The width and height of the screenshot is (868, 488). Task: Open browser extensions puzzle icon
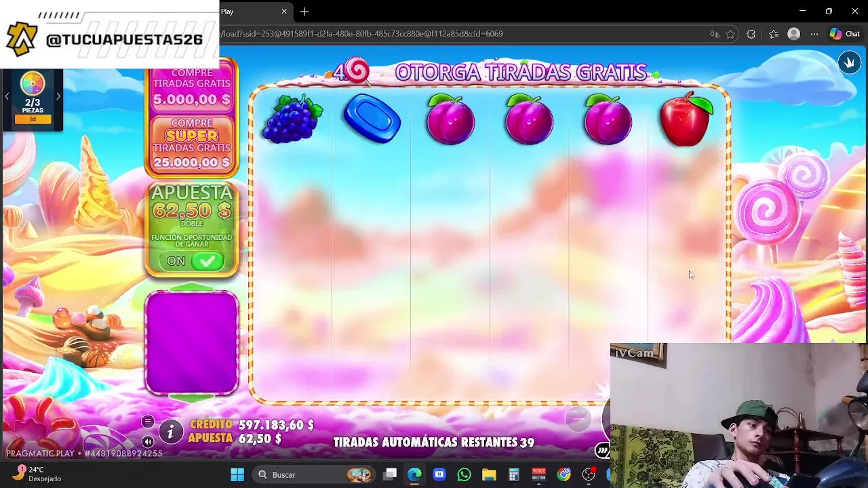click(751, 34)
